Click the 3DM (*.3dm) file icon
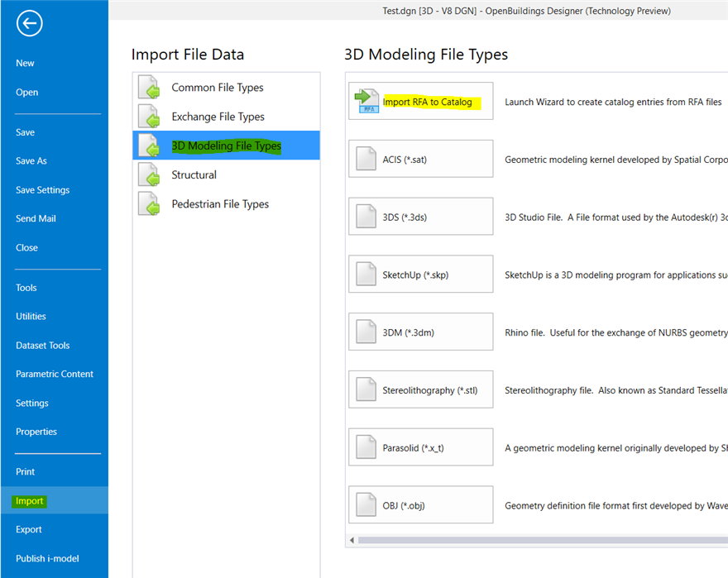The height and width of the screenshot is (578, 728). coord(366,332)
